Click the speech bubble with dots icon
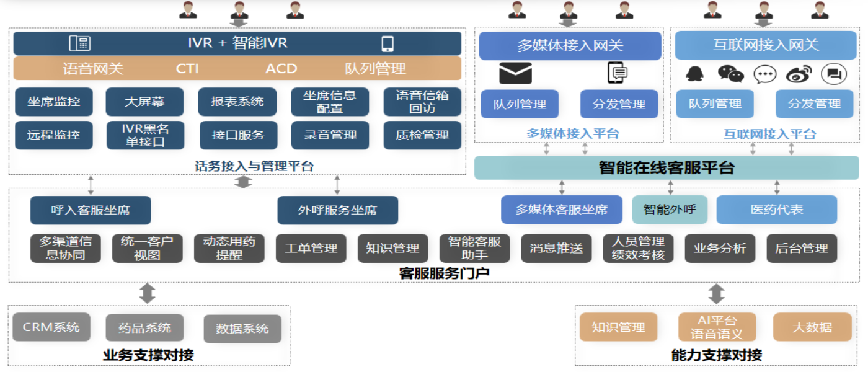 pyautogui.click(x=764, y=74)
